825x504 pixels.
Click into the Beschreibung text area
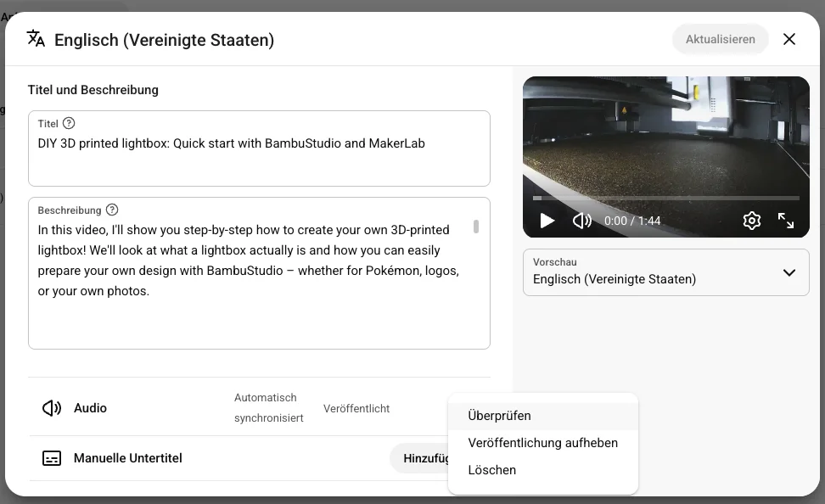coord(259,273)
